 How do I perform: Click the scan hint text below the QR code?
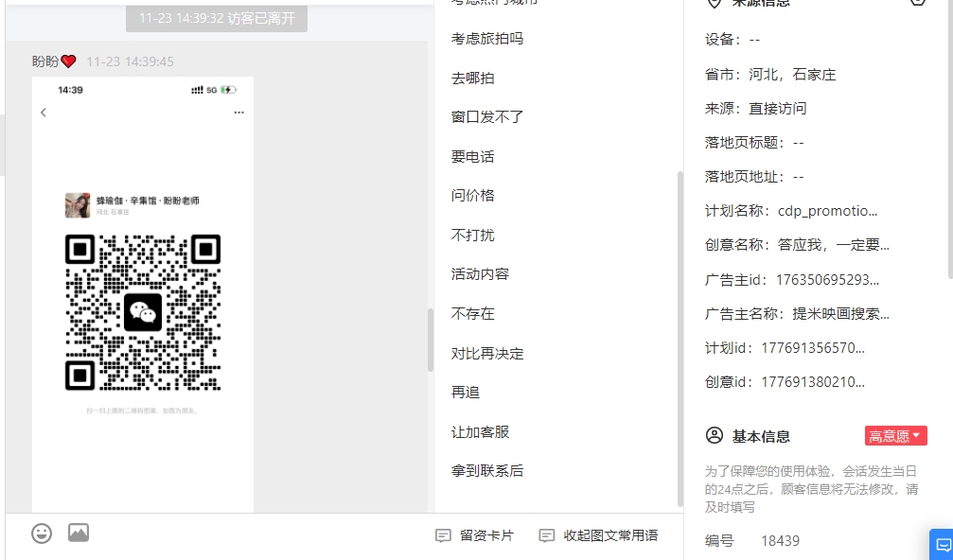coord(142,411)
